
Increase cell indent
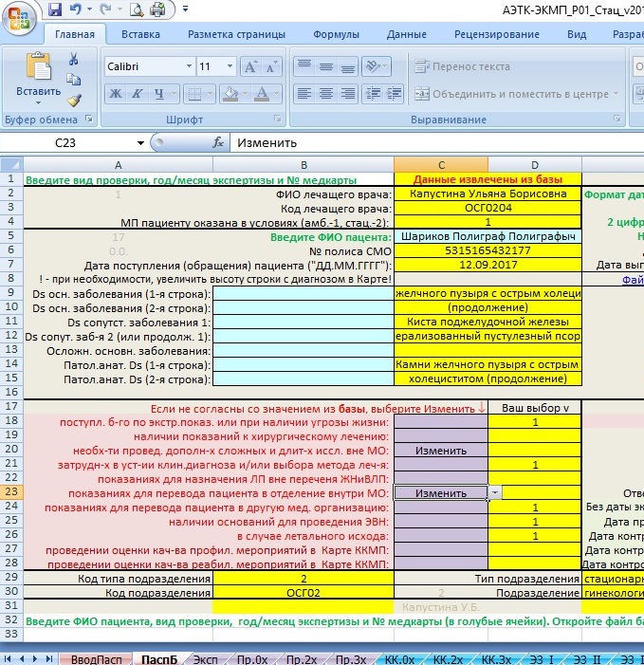(394, 94)
